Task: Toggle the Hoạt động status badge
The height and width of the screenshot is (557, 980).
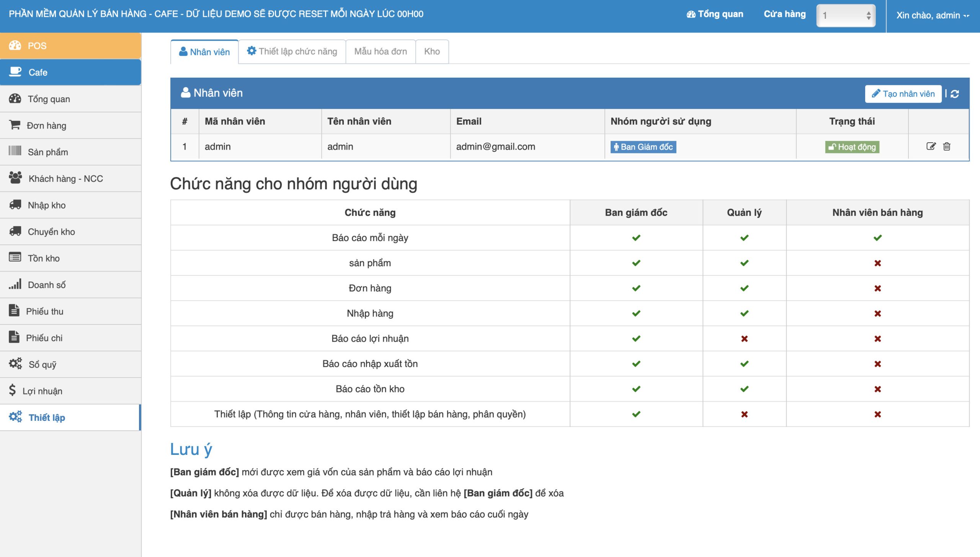Action: coord(852,147)
